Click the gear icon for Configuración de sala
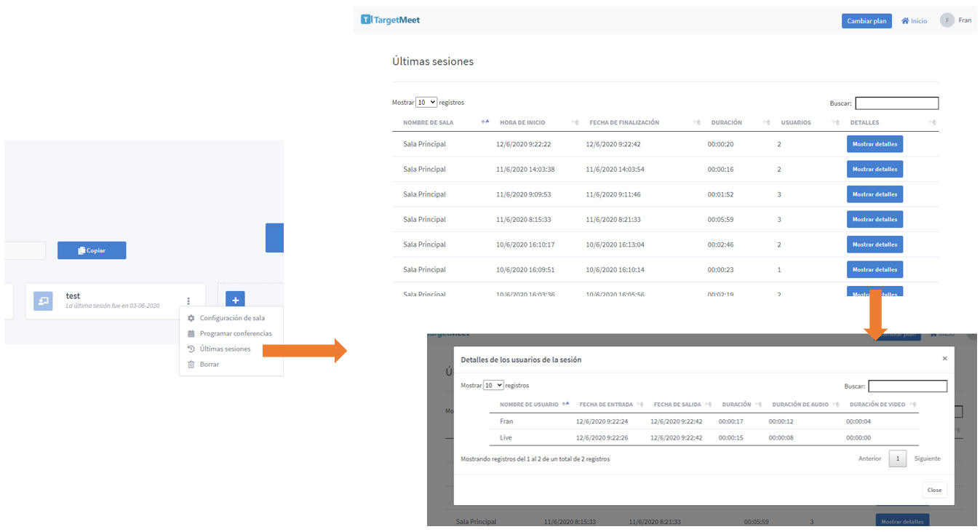Image resolution: width=980 pixels, height=532 pixels. pyautogui.click(x=191, y=318)
